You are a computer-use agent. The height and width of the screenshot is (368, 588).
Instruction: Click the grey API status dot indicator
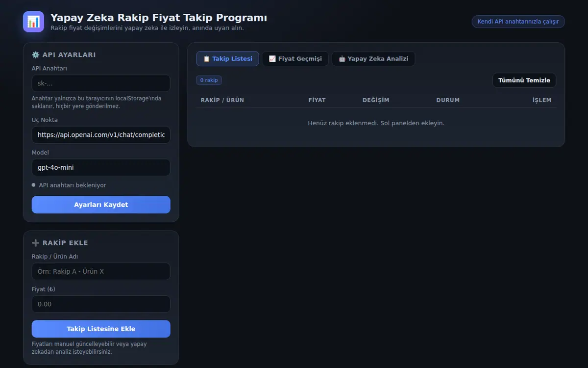(34, 185)
